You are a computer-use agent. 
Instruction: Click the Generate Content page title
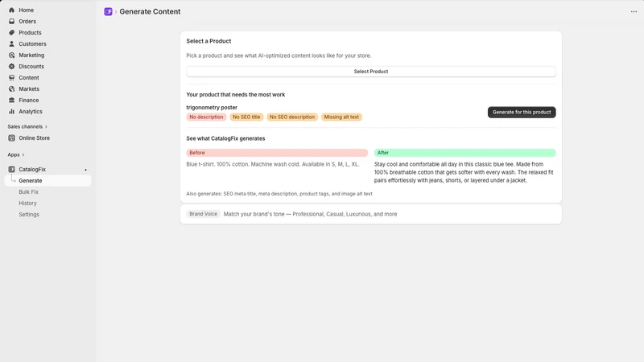tap(150, 11)
